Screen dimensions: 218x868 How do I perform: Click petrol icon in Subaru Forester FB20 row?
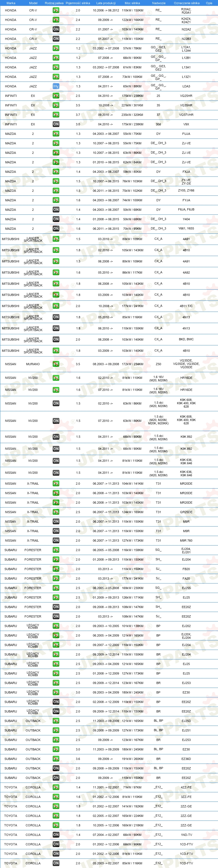(x=56, y=569)
